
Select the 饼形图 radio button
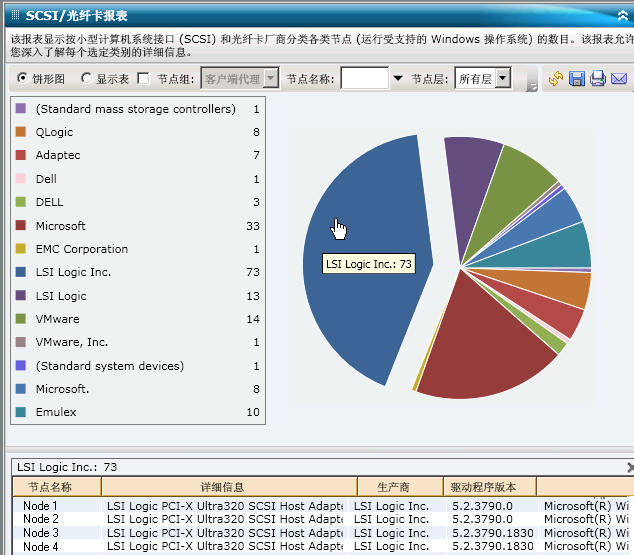click(23, 78)
